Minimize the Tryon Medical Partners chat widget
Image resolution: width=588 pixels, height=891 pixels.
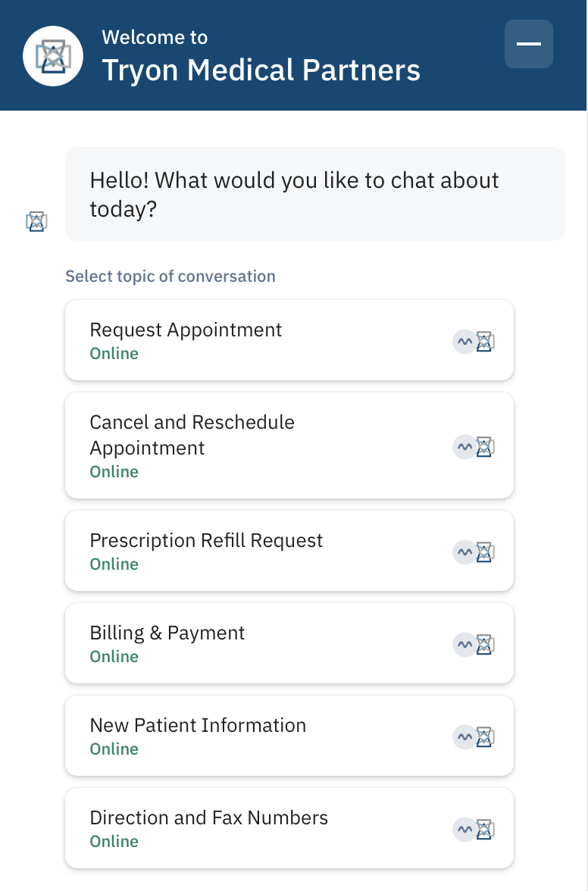(528, 44)
